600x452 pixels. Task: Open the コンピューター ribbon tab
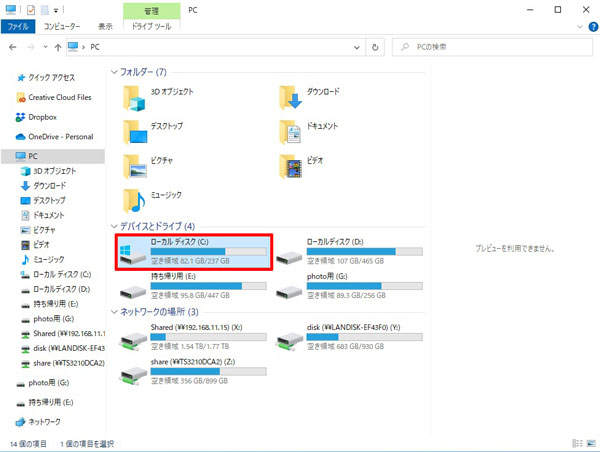tap(62, 26)
